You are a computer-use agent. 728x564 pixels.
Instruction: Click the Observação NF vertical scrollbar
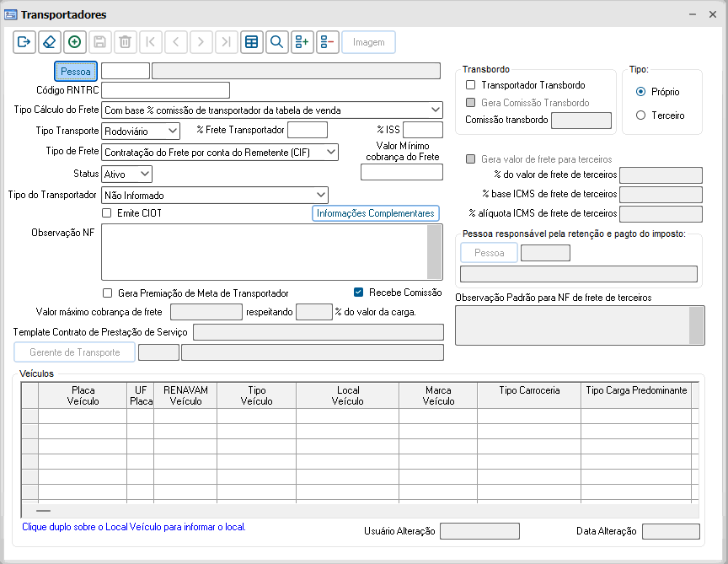434,252
